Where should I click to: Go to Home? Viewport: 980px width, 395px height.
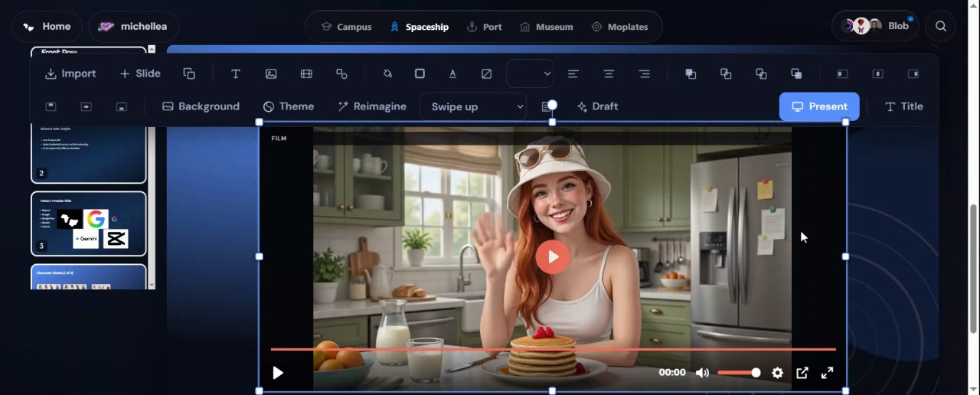(47, 27)
